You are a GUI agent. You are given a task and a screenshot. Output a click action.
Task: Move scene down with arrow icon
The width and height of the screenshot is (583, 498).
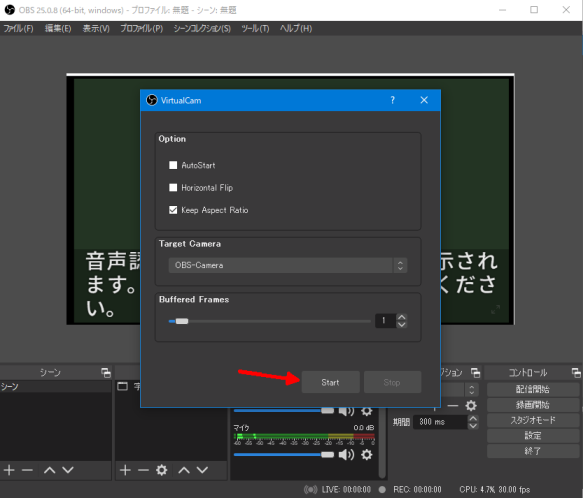68,470
